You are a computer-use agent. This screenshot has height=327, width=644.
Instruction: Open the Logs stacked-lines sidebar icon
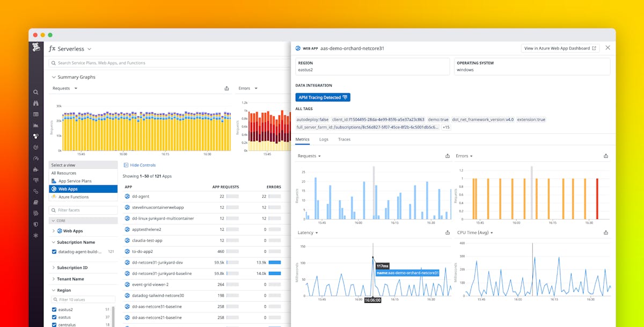pos(36,180)
